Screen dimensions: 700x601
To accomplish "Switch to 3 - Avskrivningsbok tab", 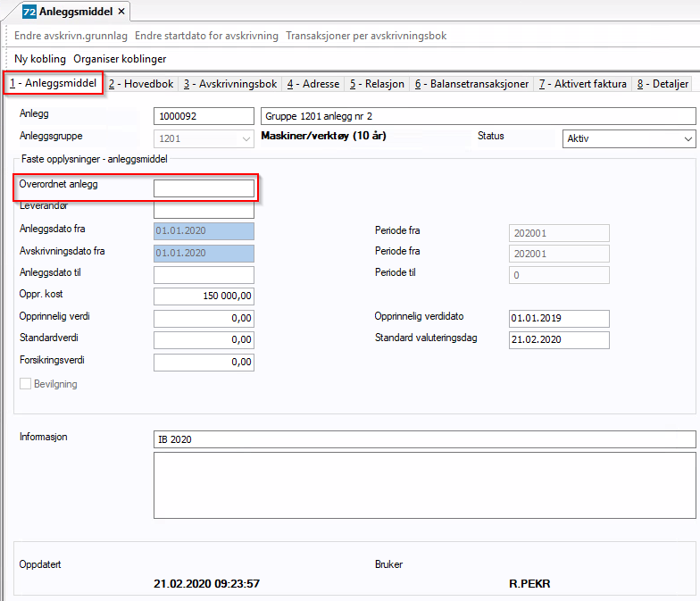I will (x=230, y=84).
